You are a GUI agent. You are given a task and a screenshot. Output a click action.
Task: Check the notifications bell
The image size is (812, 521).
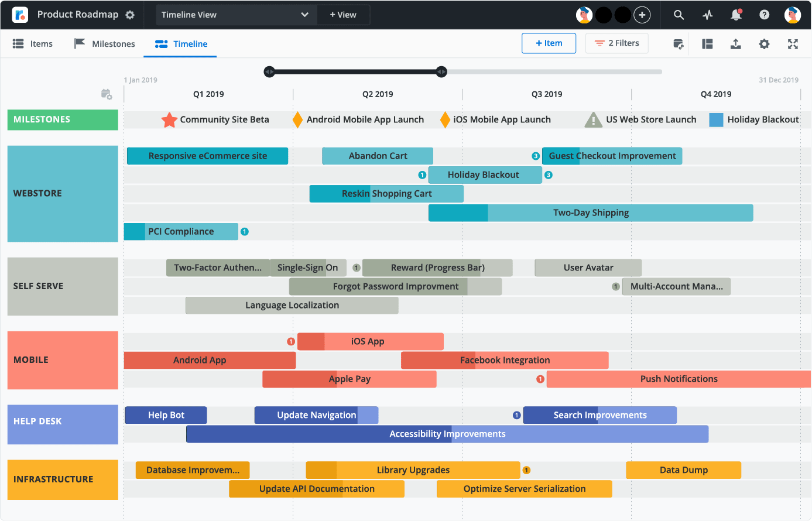[x=735, y=14]
